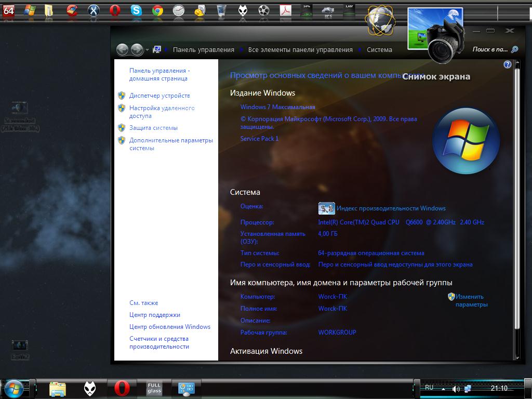The height and width of the screenshot is (399, 532).
Task: Select the 64-разрядная операционная система text
Action: [371, 253]
